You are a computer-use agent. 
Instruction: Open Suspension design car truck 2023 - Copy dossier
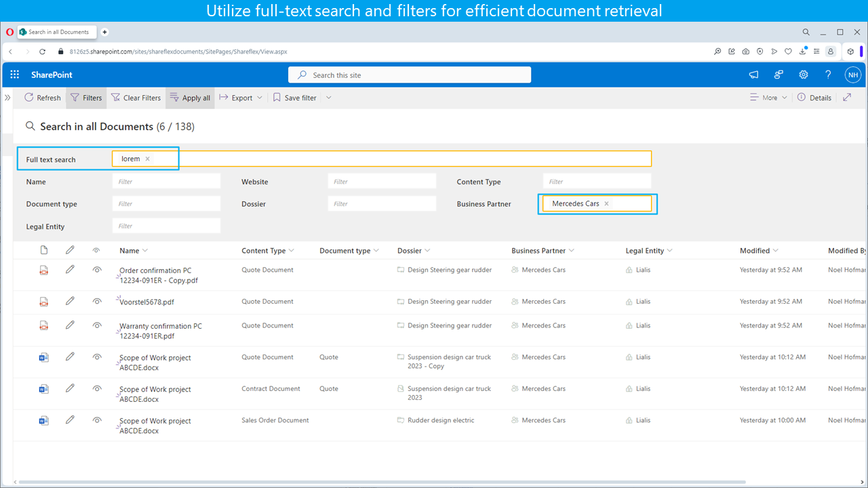[449, 361]
